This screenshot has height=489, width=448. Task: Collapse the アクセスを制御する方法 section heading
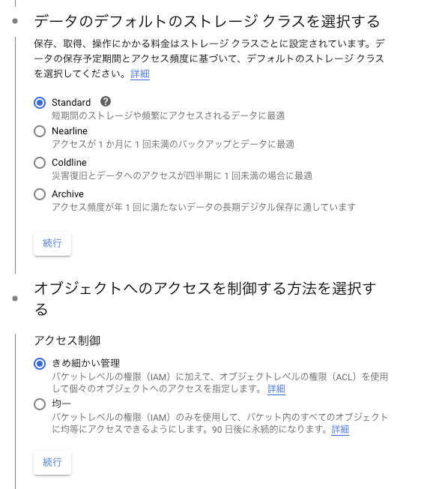click(205, 298)
